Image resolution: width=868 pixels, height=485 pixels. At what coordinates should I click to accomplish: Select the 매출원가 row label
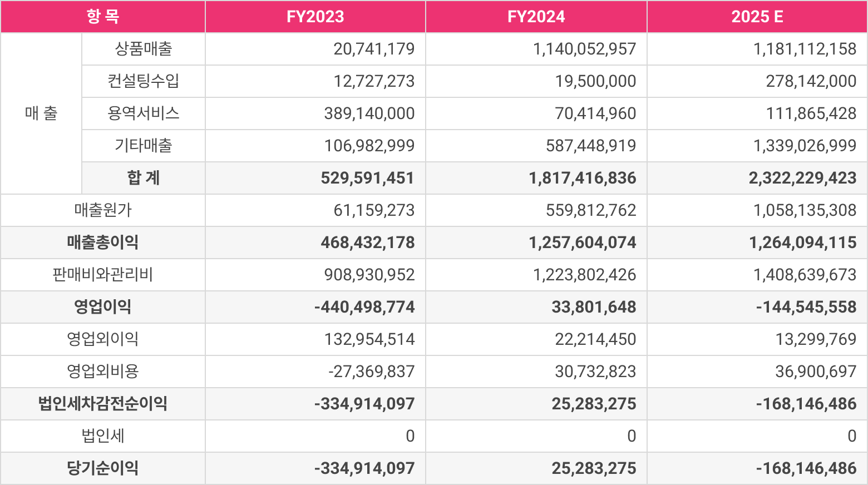tap(103, 210)
